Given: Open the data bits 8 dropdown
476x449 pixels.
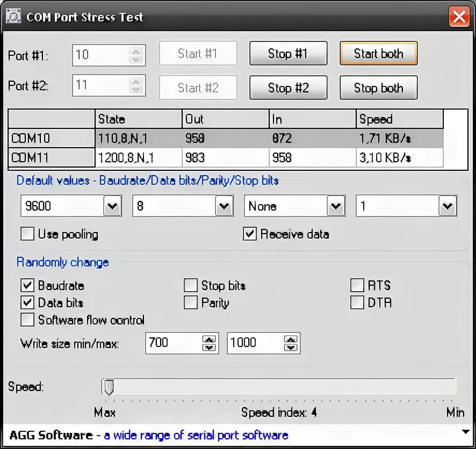Looking at the screenshot, I should [225, 206].
